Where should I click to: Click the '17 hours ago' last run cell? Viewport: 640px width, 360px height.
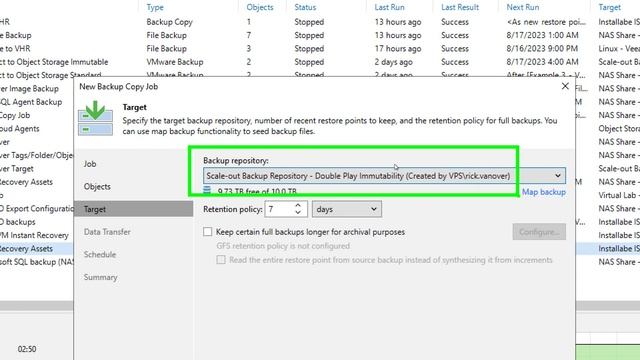tap(398, 49)
